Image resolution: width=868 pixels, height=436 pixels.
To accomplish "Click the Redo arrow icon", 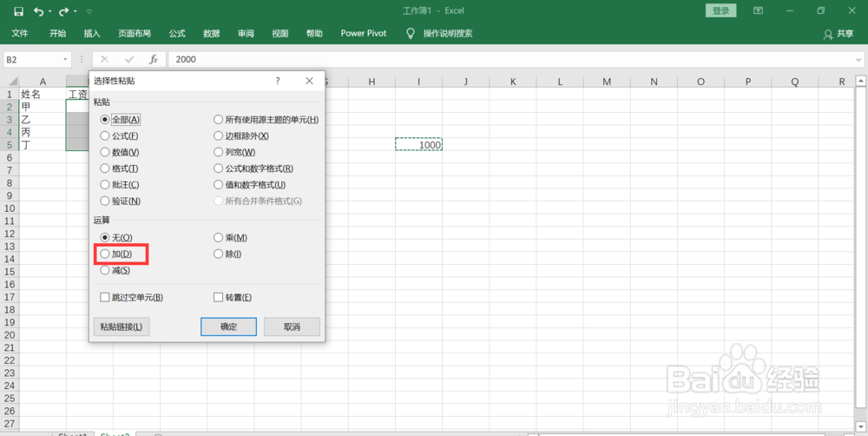I will [x=63, y=11].
